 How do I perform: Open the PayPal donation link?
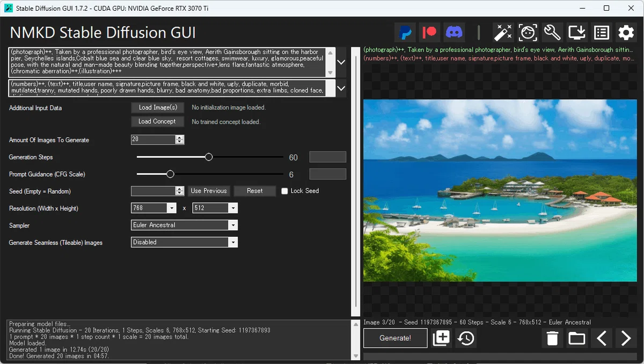pyautogui.click(x=405, y=33)
